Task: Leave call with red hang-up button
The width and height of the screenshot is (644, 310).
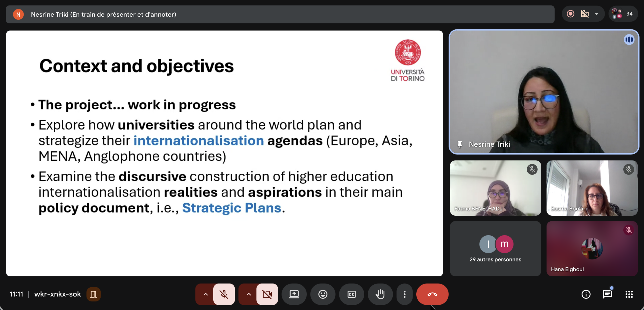Action: point(432,294)
